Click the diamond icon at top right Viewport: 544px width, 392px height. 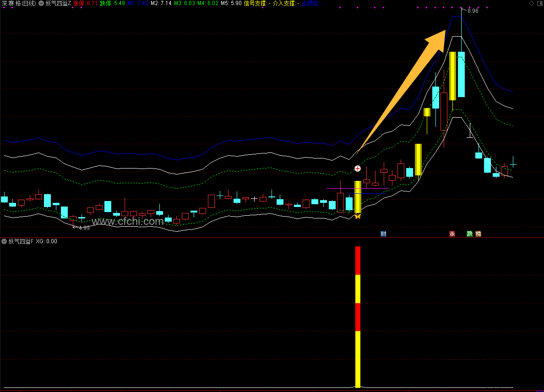click(531, 4)
